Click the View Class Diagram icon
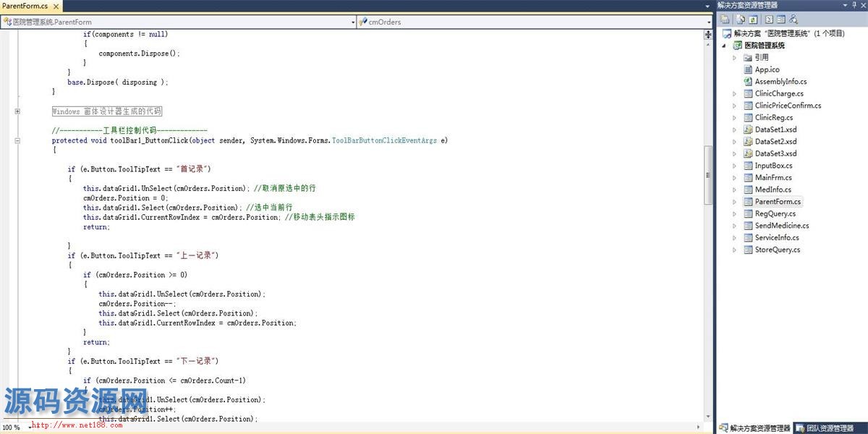The width and height of the screenshot is (868, 434). pyautogui.click(x=793, y=20)
